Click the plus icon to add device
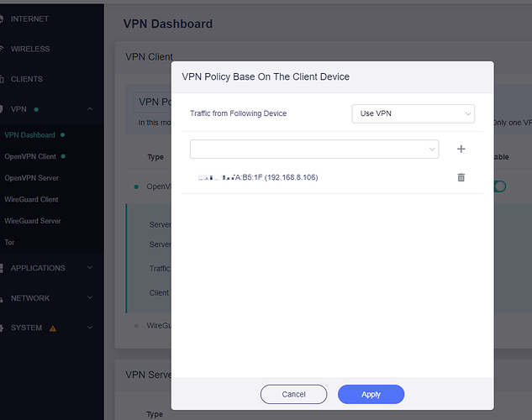532x420 pixels. pos(461,149)
